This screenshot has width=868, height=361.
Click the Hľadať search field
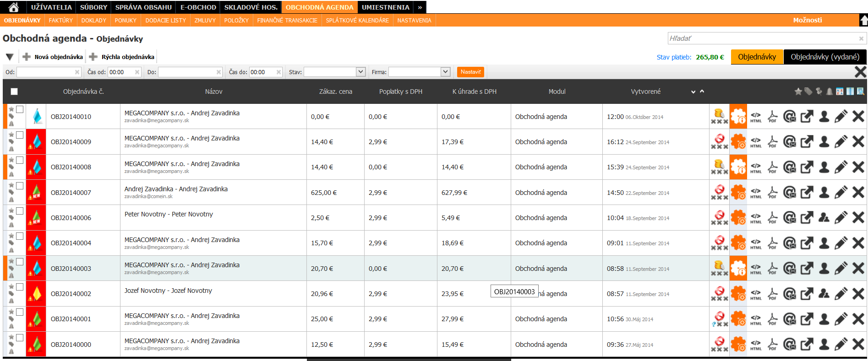click(x=762, y=38)
